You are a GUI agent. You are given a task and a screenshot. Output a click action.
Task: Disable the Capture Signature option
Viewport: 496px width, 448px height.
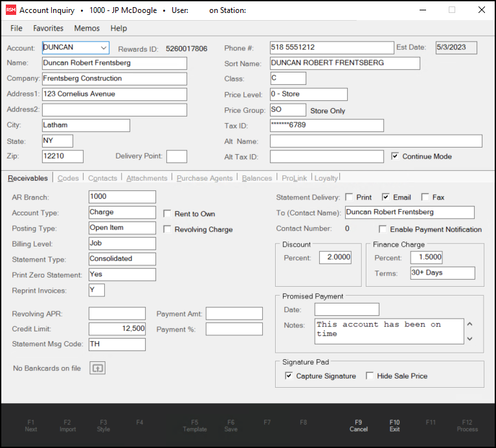pyautogui.click(x=289, y=376)
